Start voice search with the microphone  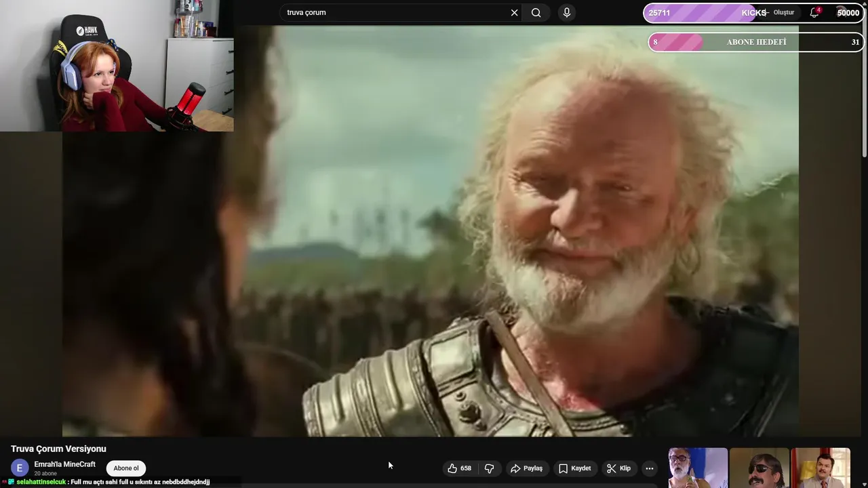567,12
